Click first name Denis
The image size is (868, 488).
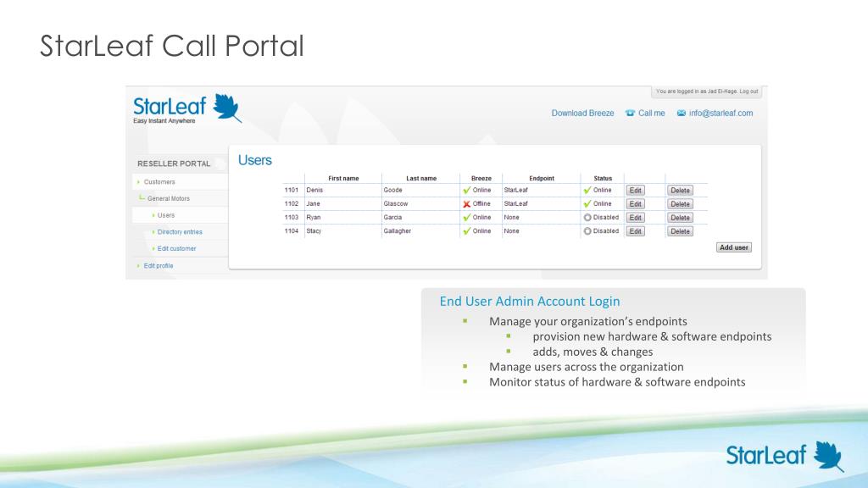(x=314, y=190)
